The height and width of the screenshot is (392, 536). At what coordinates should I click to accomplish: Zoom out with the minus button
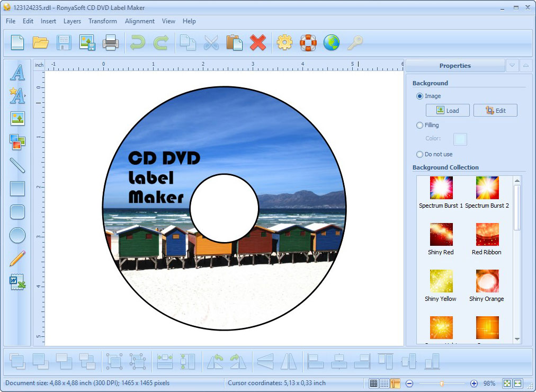[409, 384]
